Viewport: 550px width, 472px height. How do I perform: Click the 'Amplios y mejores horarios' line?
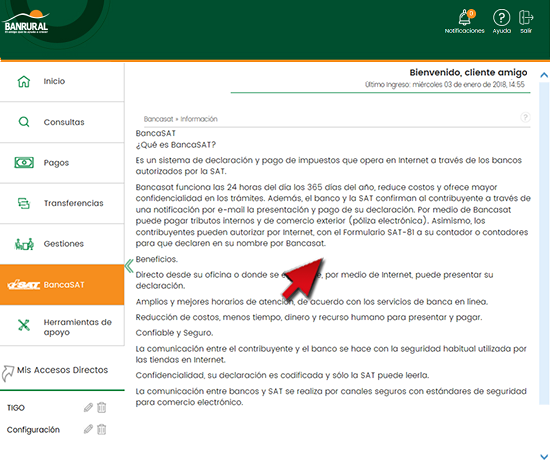pos(312,302)
